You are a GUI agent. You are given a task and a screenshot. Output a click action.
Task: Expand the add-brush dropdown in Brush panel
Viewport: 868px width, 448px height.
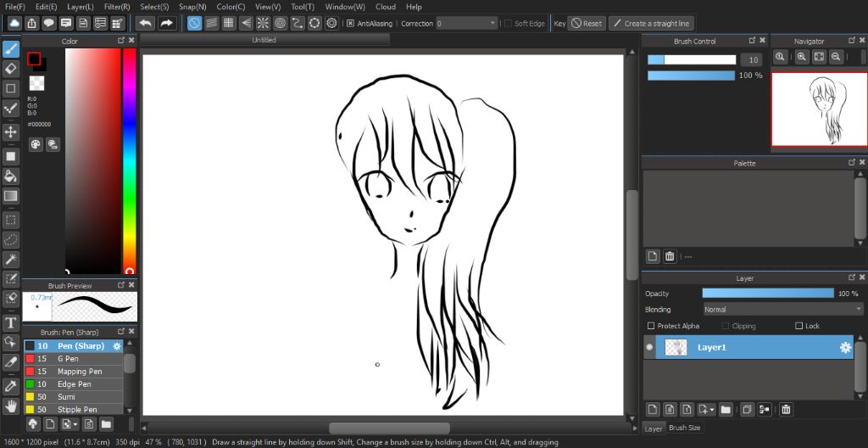[x=75, y=425]
